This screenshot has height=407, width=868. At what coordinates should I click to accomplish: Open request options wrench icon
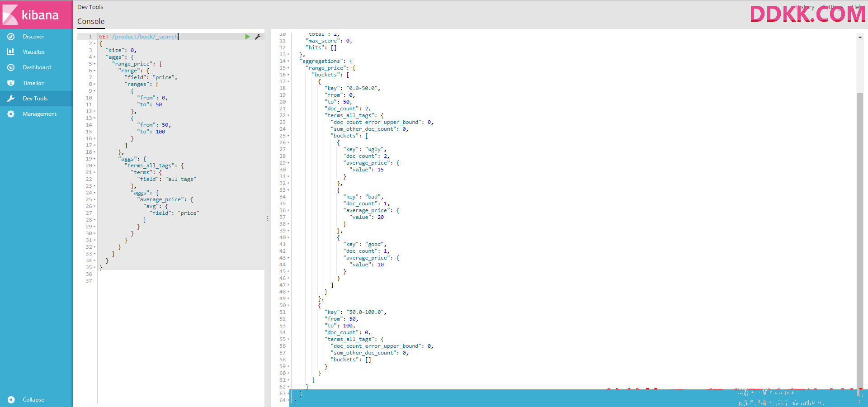tap(258, 37)
